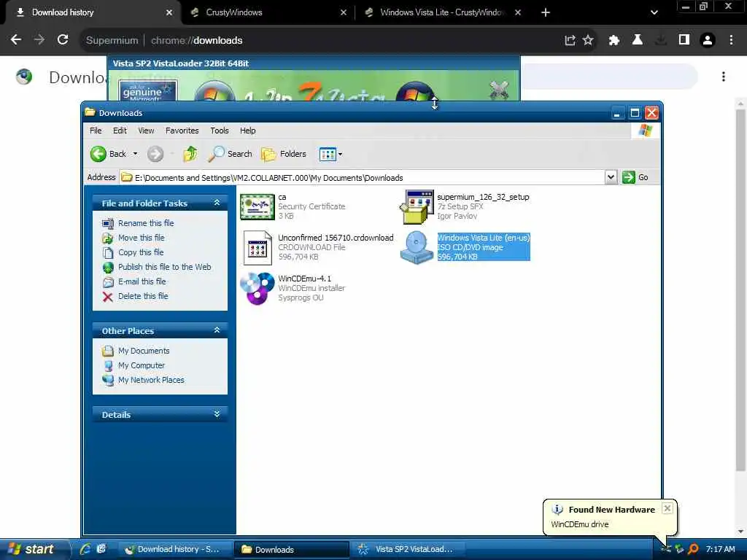
Task: Switch to Download history taskbar button
Action: click(x=174, y=550)
